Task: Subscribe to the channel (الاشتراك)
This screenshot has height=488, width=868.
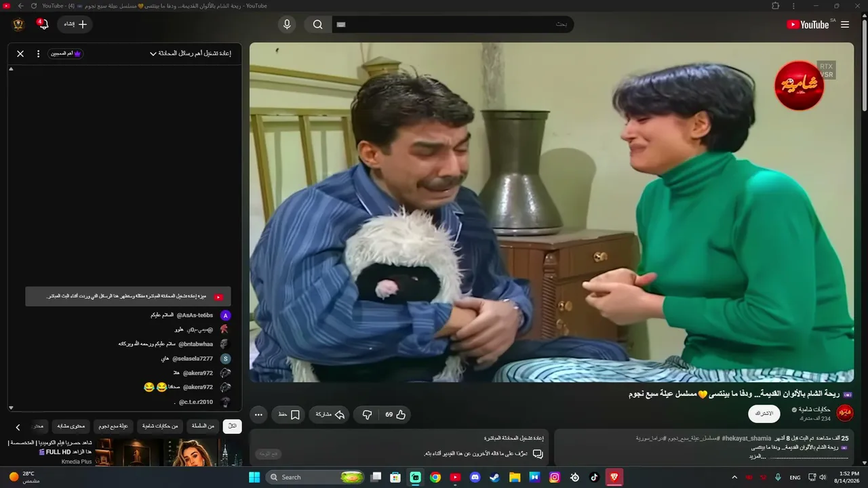Action: 764,413
